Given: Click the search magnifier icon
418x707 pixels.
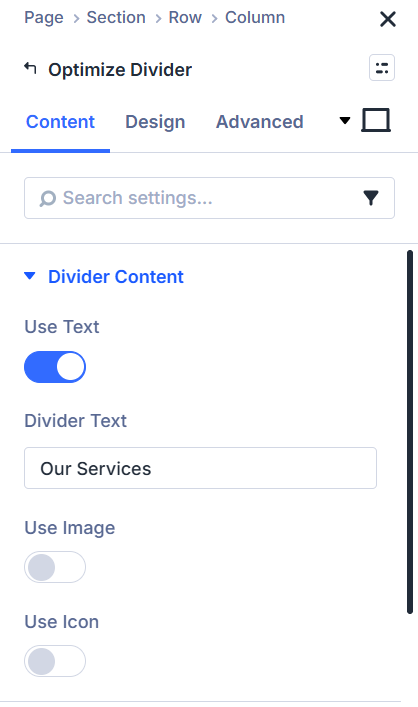Looking at the screenshot, I should click(x=47, y=198).
